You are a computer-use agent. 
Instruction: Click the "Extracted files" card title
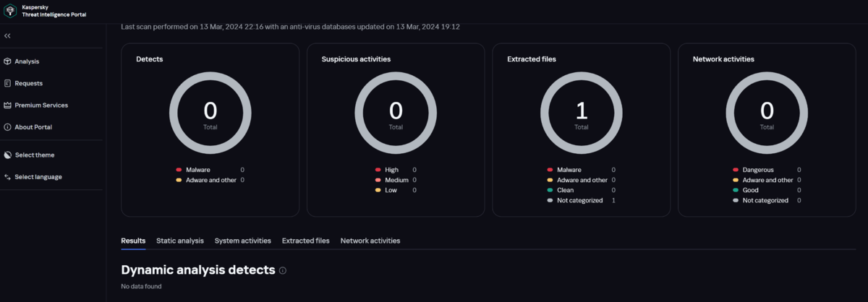[x=532, y=59]
